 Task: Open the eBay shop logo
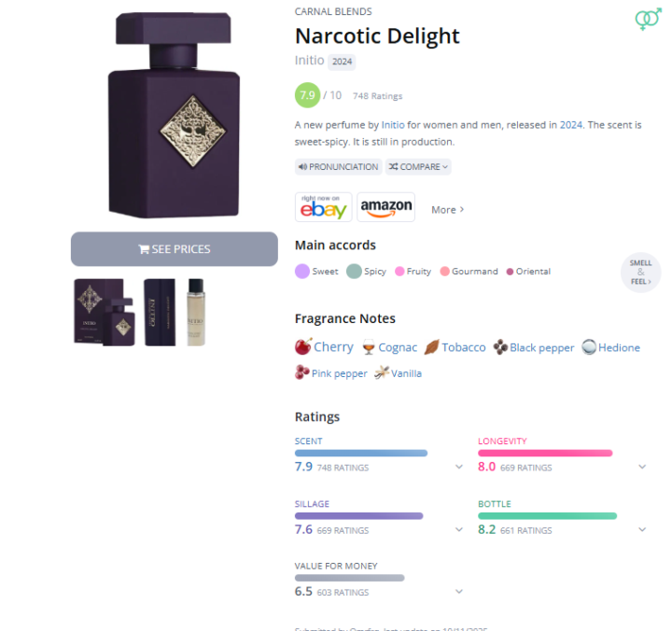pos(323,207)
